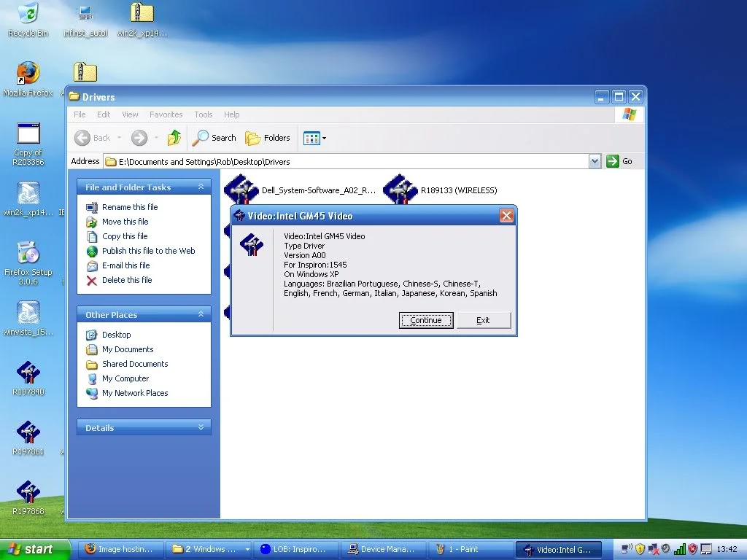Click the Continue button in the dialog
The image size is (747, 560).
click(x=426, y=320)
